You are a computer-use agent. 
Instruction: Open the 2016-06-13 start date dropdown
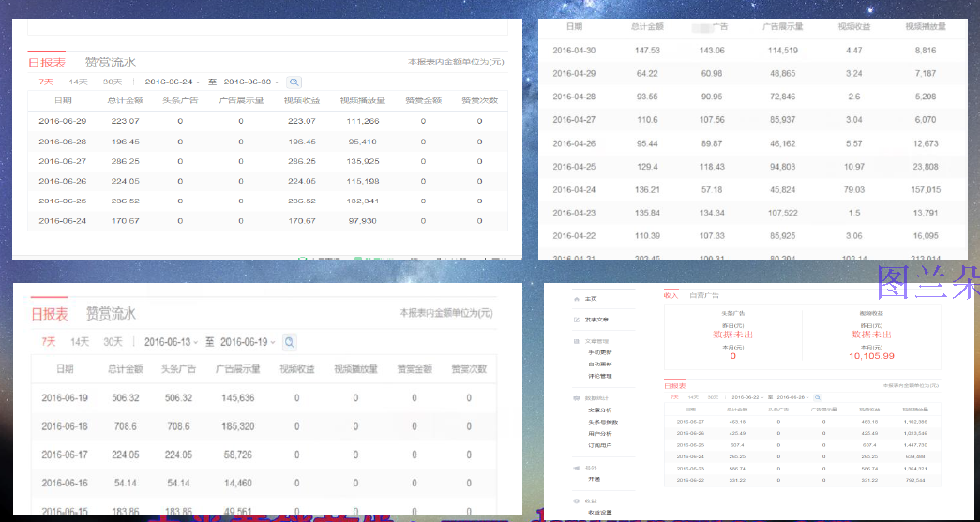(x=172, y=342)
